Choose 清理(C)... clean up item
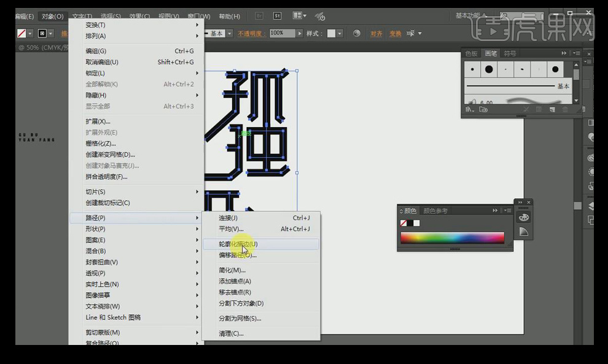 click(261, 333)
